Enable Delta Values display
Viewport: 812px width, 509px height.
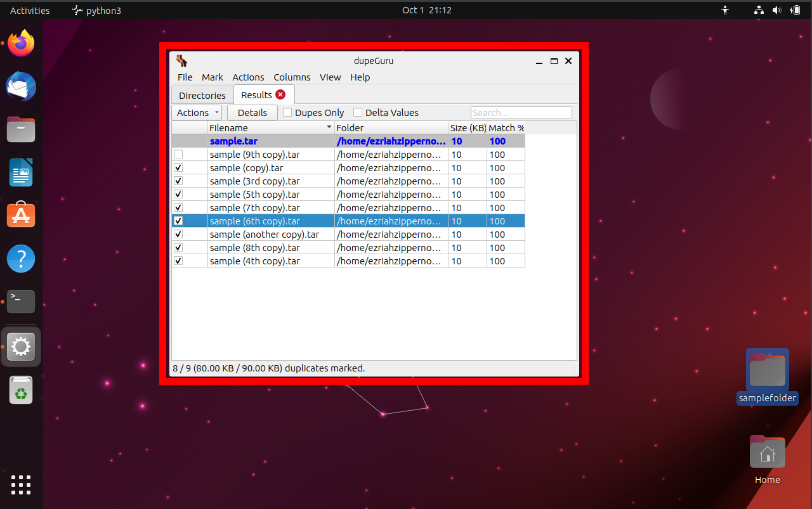pos(357,112)
